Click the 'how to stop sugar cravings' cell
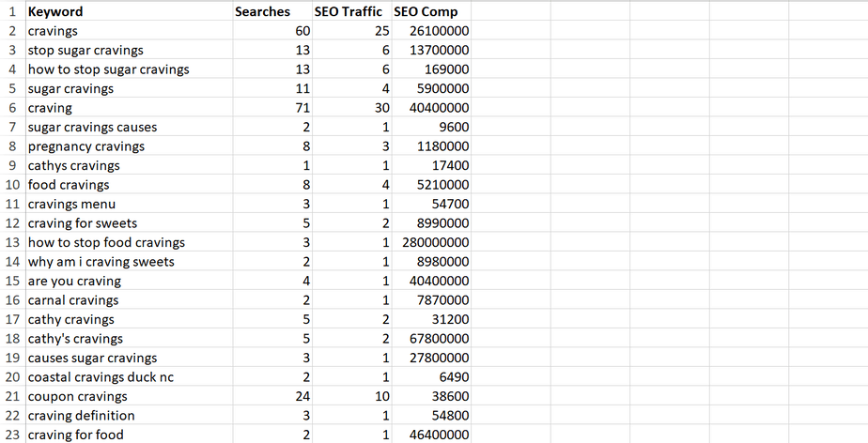The height and width of the screenshot is (443, 868). (129, 69)
